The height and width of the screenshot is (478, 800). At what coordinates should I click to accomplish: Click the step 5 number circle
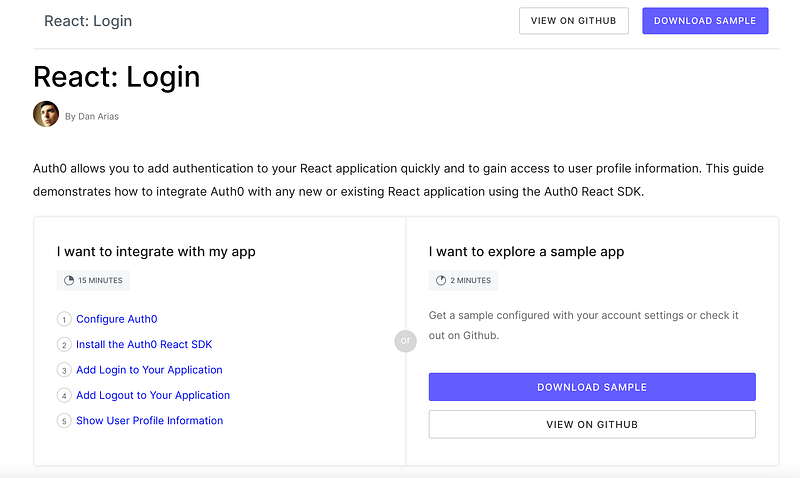pyautogui.click(x=64, y=421)
